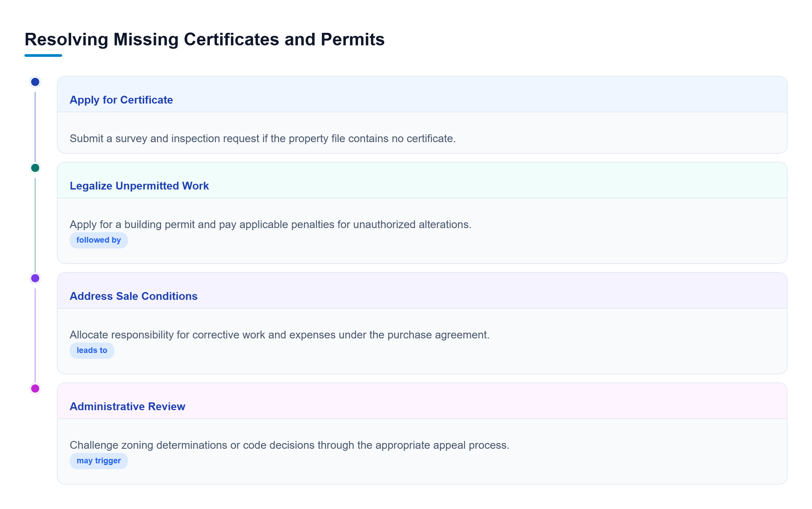The image size is (812, 509).
Task: Click the text about building permit and penalties
Action: (x=270, y=224)
